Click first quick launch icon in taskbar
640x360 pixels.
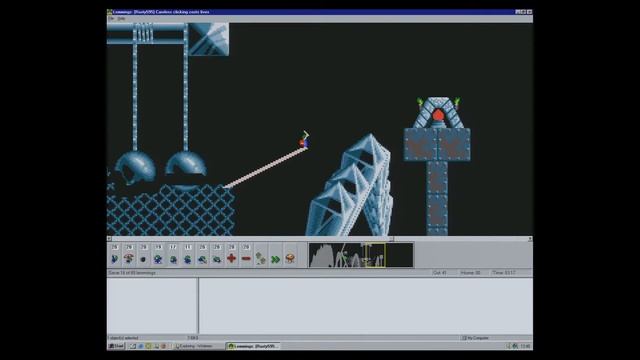click(133, 346)
